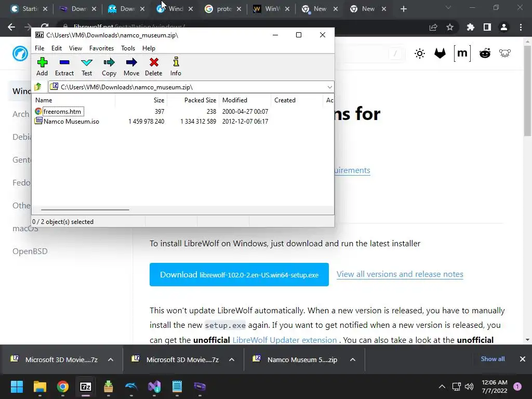Screen dimensions: 532x399
Task: Open LibreWolf Updater extension link
Action: 284,340
